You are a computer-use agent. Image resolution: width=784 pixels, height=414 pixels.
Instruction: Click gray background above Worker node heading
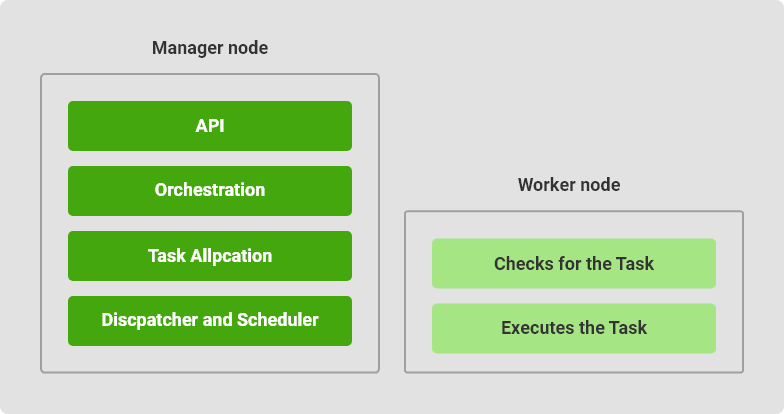point(569,100)
